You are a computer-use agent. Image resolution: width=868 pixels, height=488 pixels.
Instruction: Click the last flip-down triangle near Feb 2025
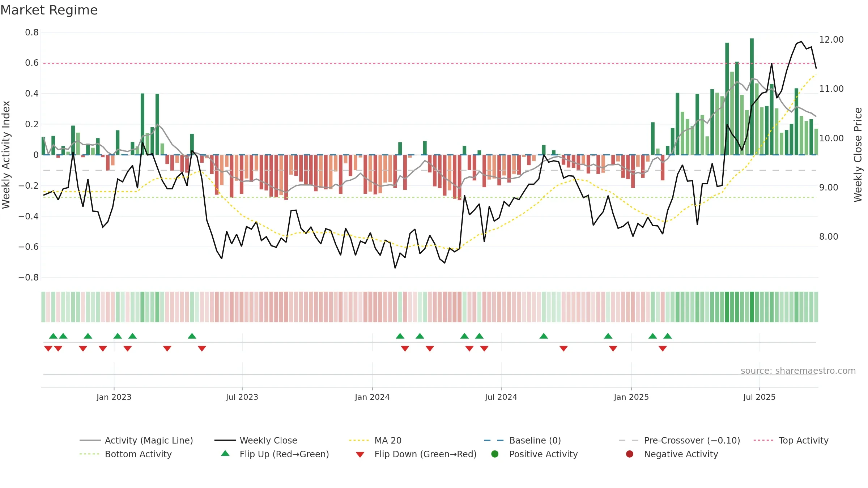pyautogui.click(x=663, y=348)
